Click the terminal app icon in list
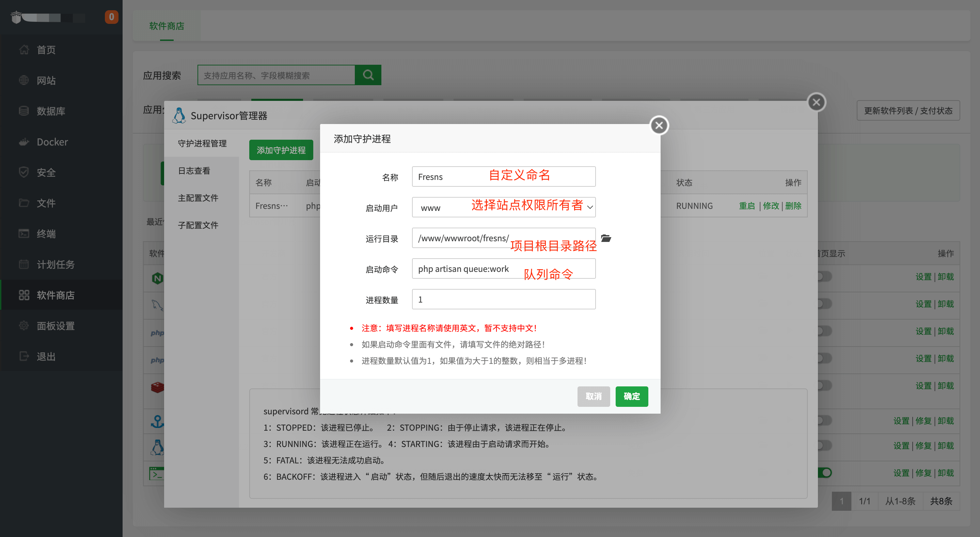 [157, 473]
